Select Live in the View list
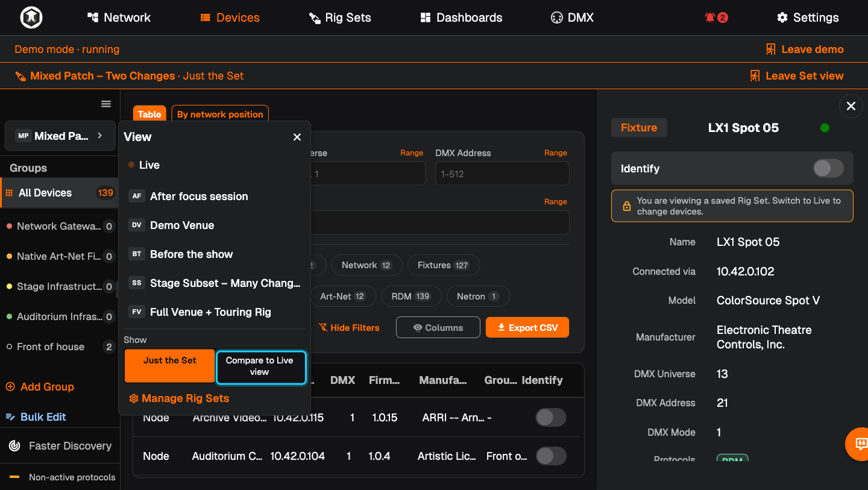Image resolution: width=868 pixels, height=490 pixels. pos(215,165)
